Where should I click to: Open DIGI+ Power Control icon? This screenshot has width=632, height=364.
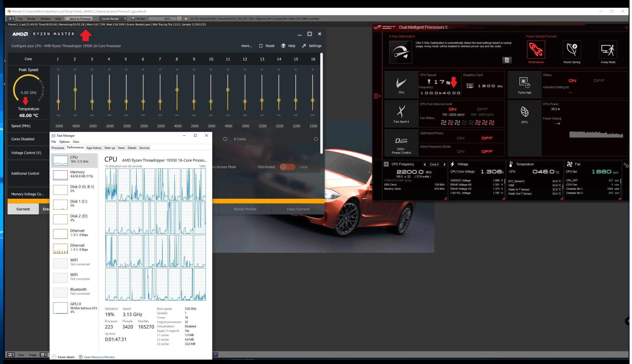pyautogui.click(x=401, y=141)
